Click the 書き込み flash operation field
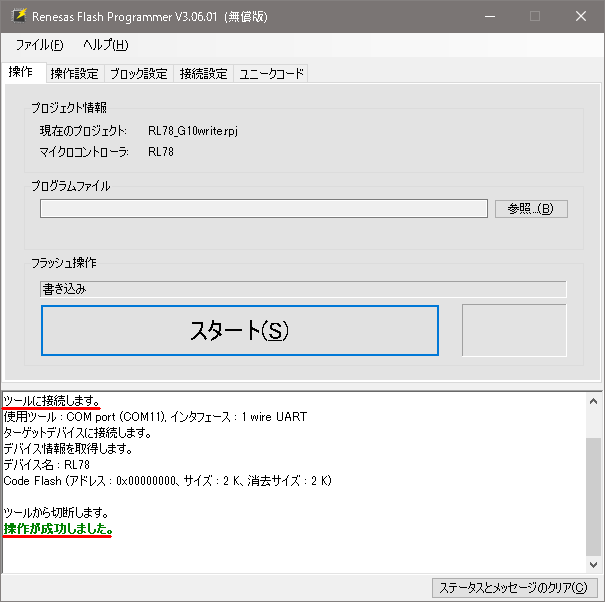Viewport: 605px width, 602px height. click(x=303, y=289)
